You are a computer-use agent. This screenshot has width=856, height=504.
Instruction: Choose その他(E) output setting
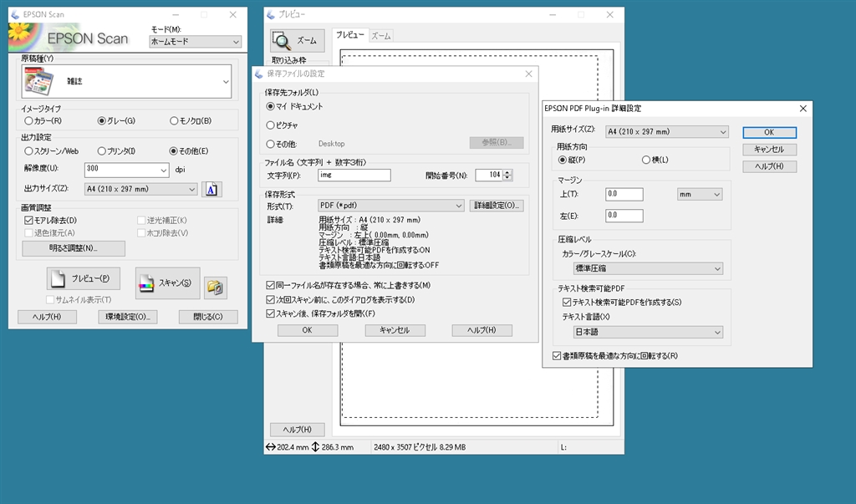click(189, 150)
